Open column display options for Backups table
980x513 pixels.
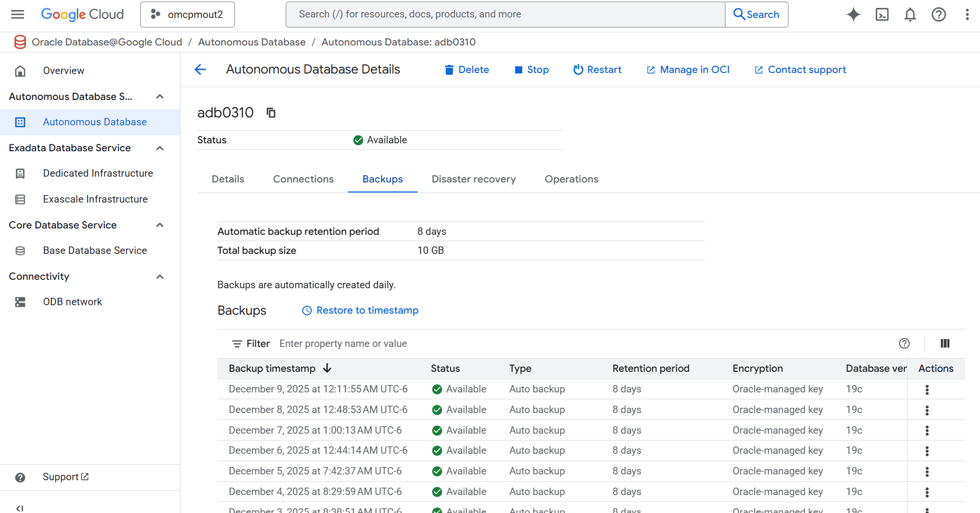945,343
